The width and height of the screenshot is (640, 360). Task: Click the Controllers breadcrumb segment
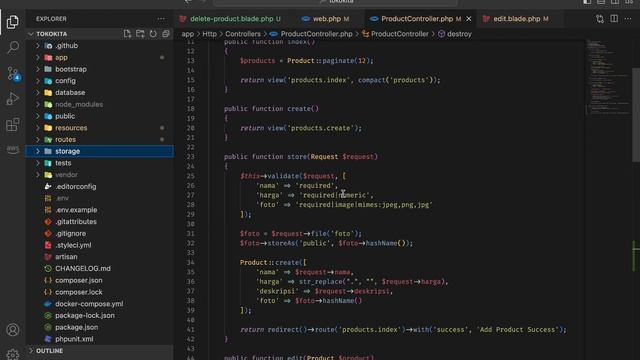pyautogui.click(x=243, y=34)
